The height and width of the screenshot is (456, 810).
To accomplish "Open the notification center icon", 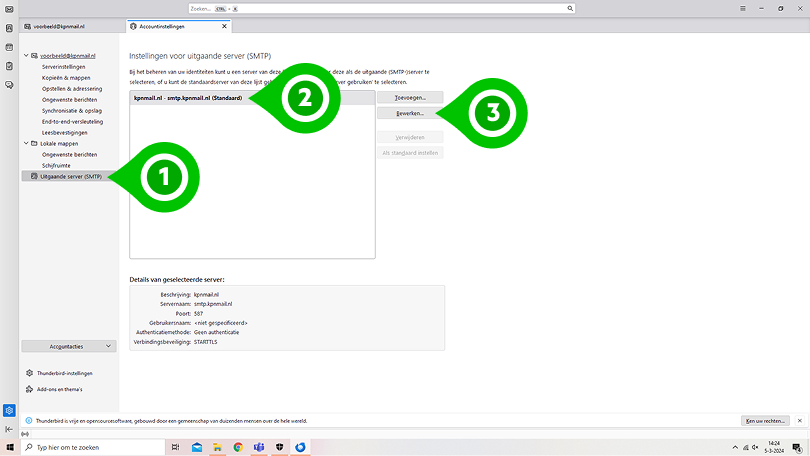I will 798,448.
